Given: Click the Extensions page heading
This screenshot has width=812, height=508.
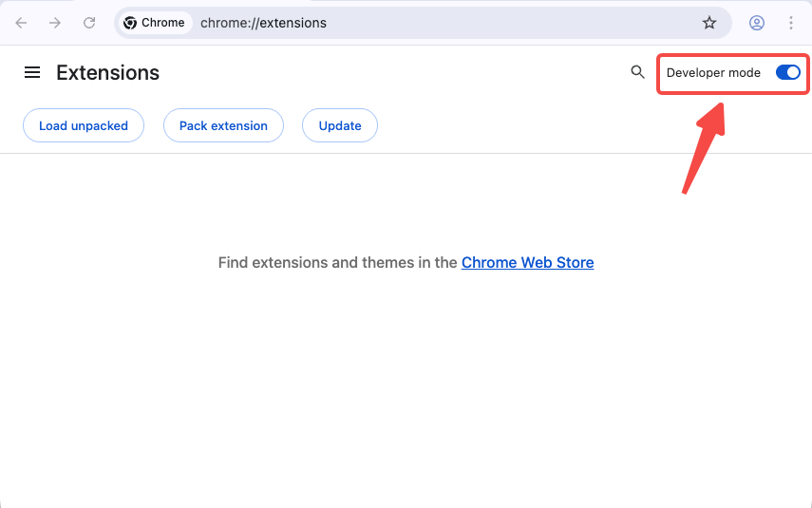Looking at the screenshot, I should click(x=107, y=73).
